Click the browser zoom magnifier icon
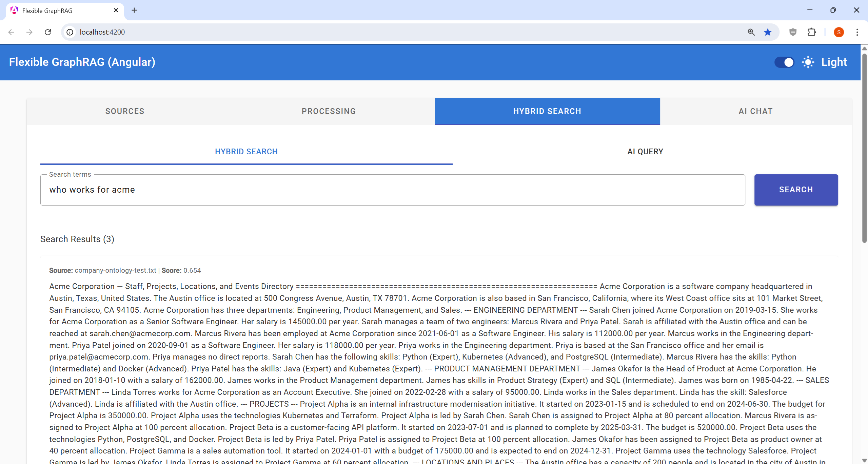Screen dimensions: 868x464 (751, 32)
